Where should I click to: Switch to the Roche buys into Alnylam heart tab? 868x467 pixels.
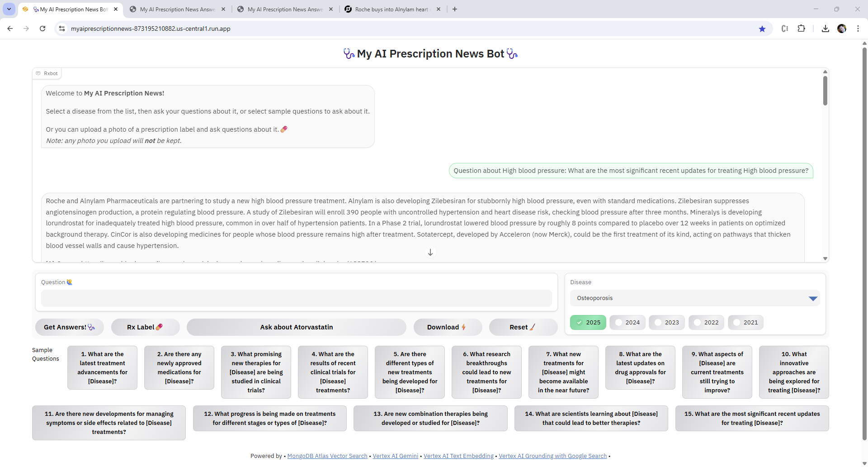click(x=392, y=9)
